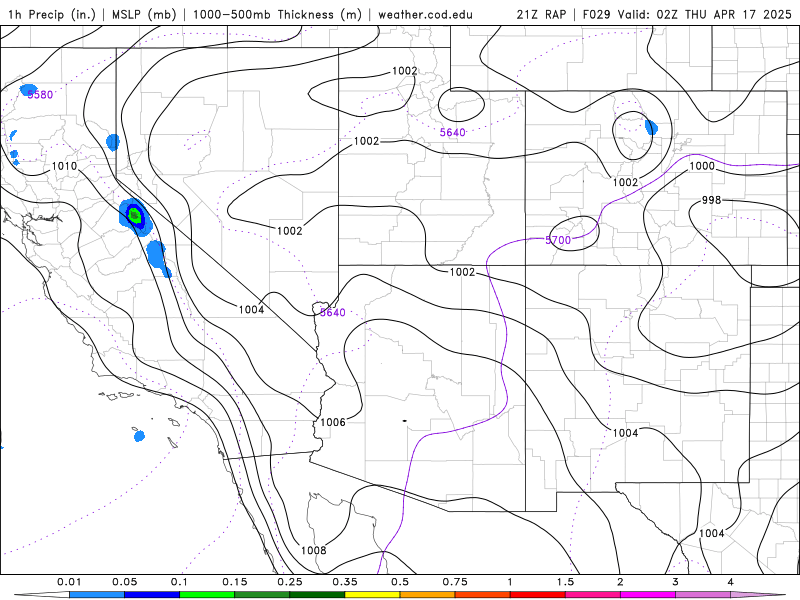The width and height of the screenshot is (800, 600).
Task: Select the yellow legend swatch at 0.35
Action: coord(372,595)
